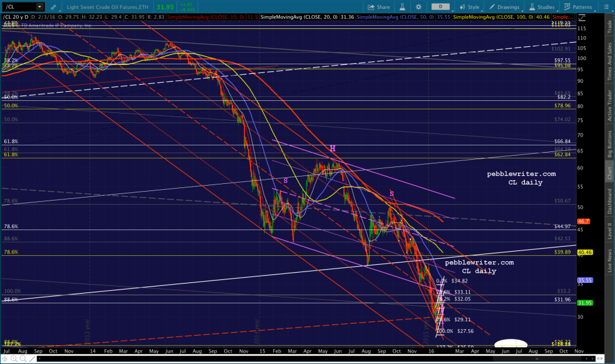Open the Active Trader side tab
Viewport: 615px width, 364px height.
[610, 106]
